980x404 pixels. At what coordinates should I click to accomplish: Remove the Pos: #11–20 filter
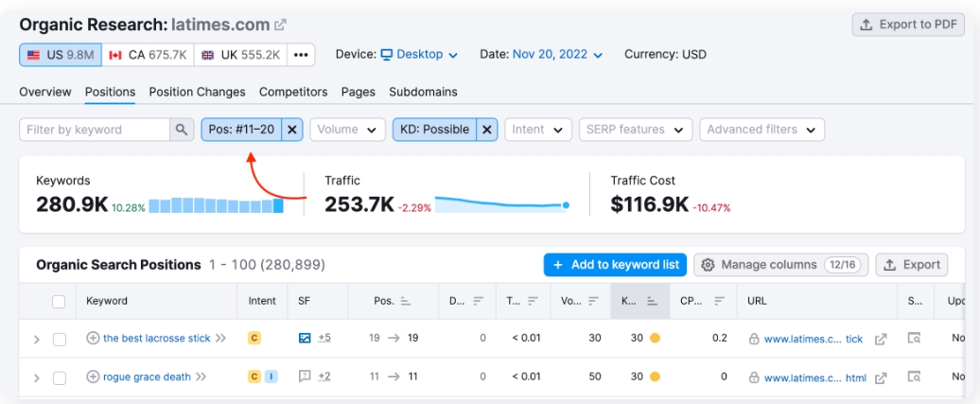[x=292, y=130]
